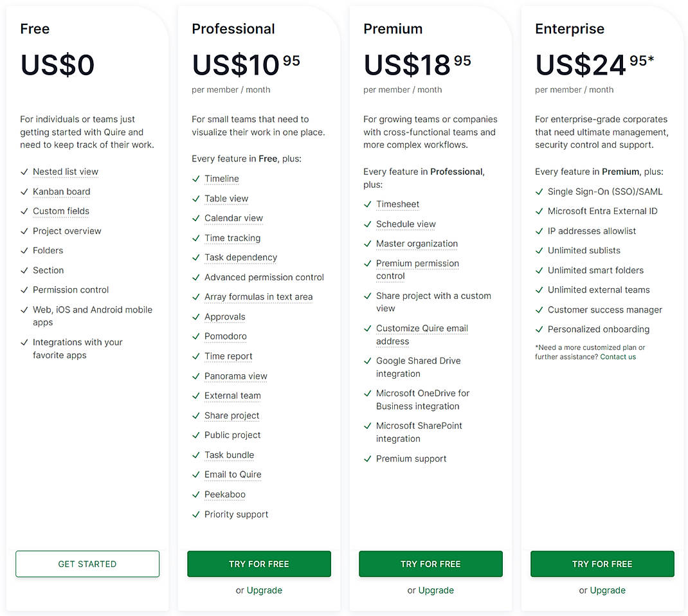Open the Schedule view link
This screenshot has width=688, height=616.
(x=405, y=224)
